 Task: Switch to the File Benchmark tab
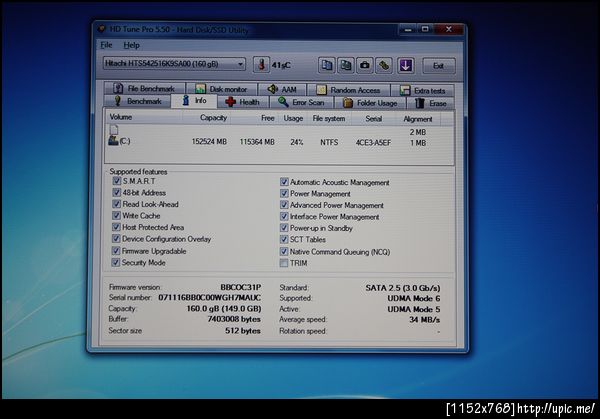tap(145, 89)
